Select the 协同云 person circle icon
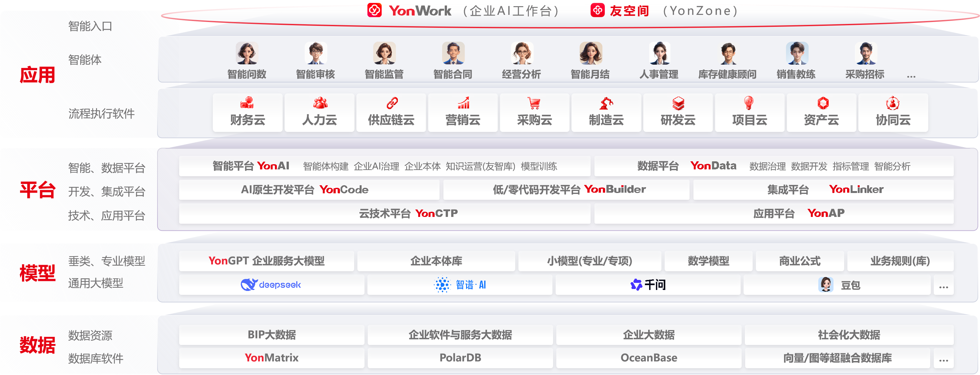Image resolution: width=980 pixels, height=375 pixels. 892,103
